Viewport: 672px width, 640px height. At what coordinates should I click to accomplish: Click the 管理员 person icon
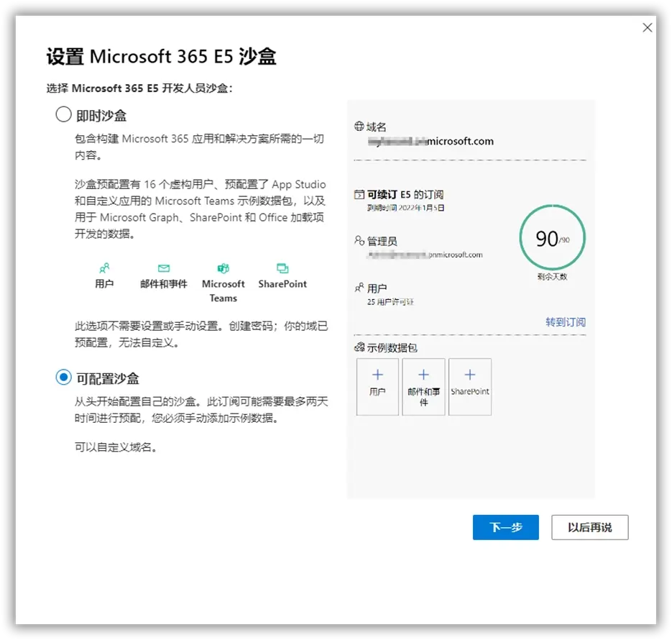click(x=359, y=240)
